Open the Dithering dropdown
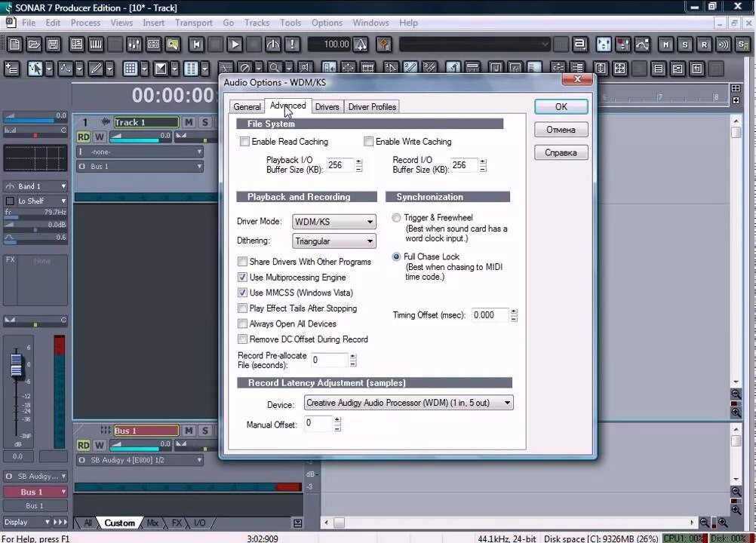This screenshot has width=756, height=543. click(334, 241)
